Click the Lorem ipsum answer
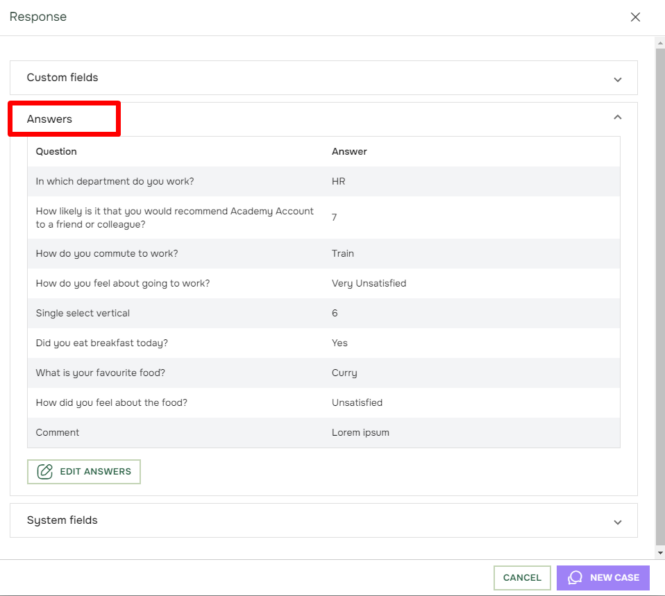 click(360, 432)
